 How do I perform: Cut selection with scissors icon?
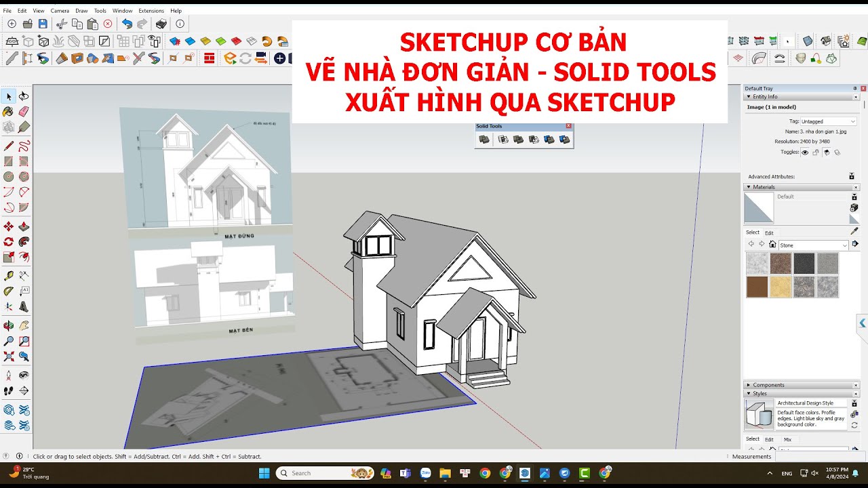point(62,24)
